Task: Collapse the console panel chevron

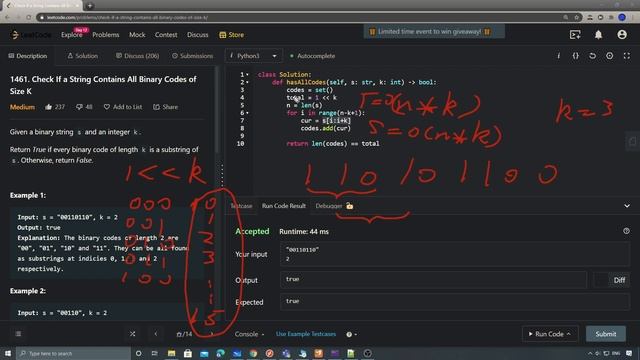Action: click(627, 206)
